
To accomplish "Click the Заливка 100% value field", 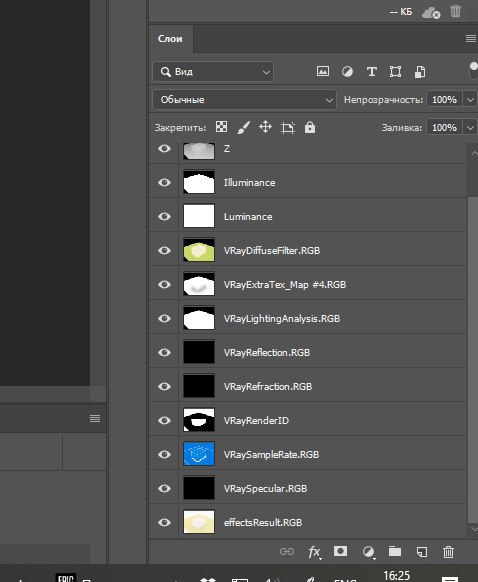I will (444, 127).
